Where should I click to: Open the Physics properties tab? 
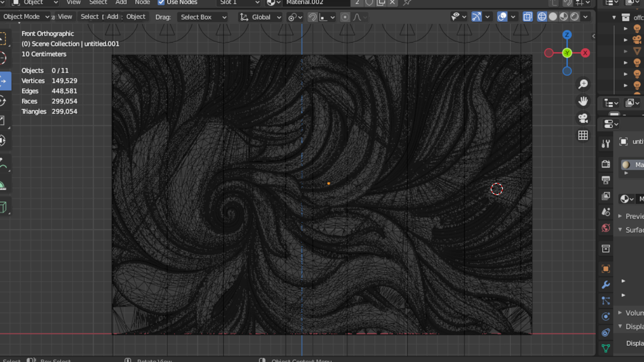[x=606, y=316]
